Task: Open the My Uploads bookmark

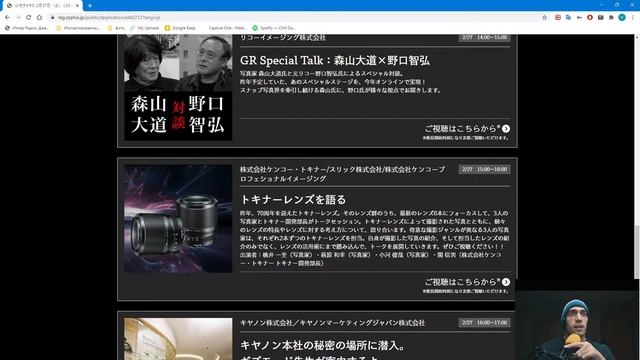Action: coord(144,28)
